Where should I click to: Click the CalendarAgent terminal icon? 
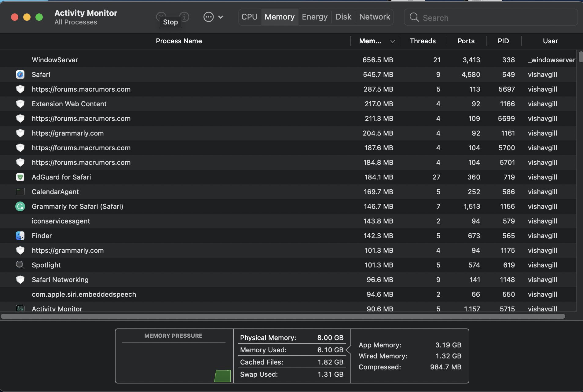(20, 192)
